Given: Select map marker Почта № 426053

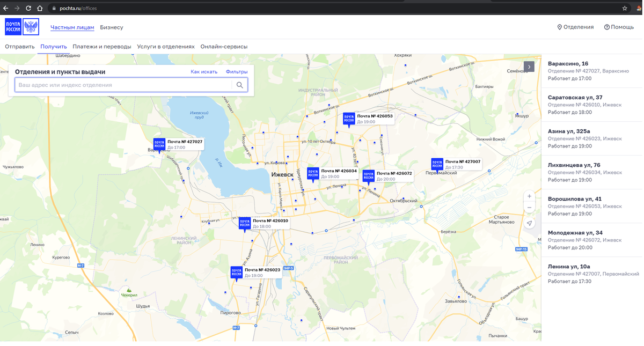Looking at the screenshot, I should point(368,119).
